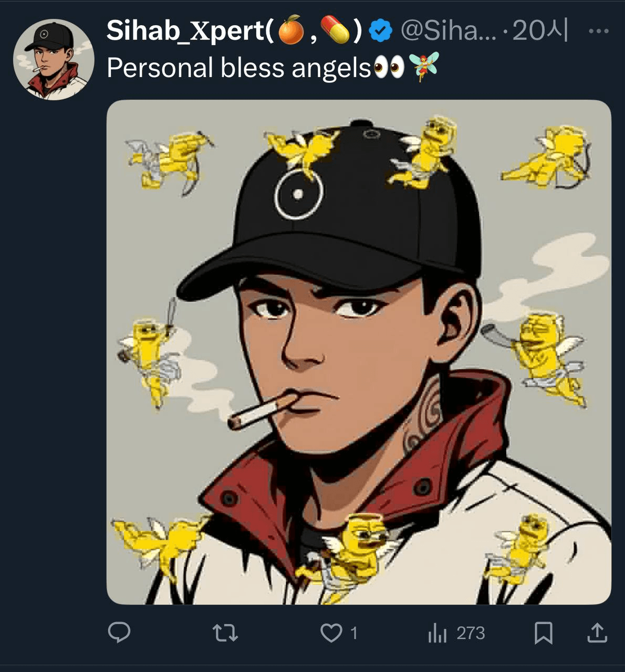Open the cartoon smoker image attachment
The height and width of the screenshot is (672, 625).
pyautogui.click(x=359, y=352)
